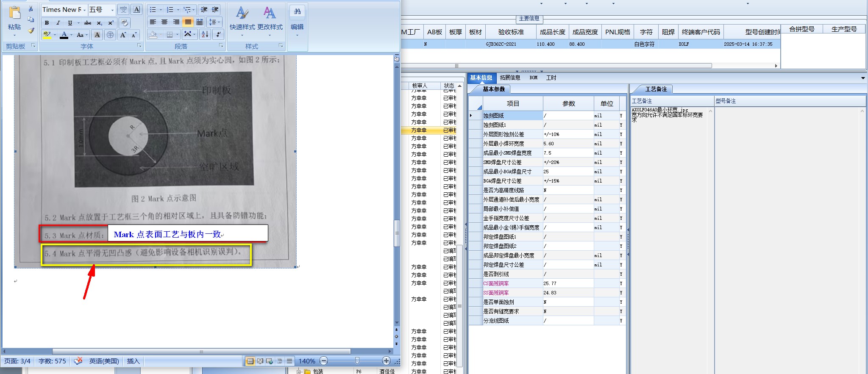Toggle Bold formatting

[x=47, y=23]
